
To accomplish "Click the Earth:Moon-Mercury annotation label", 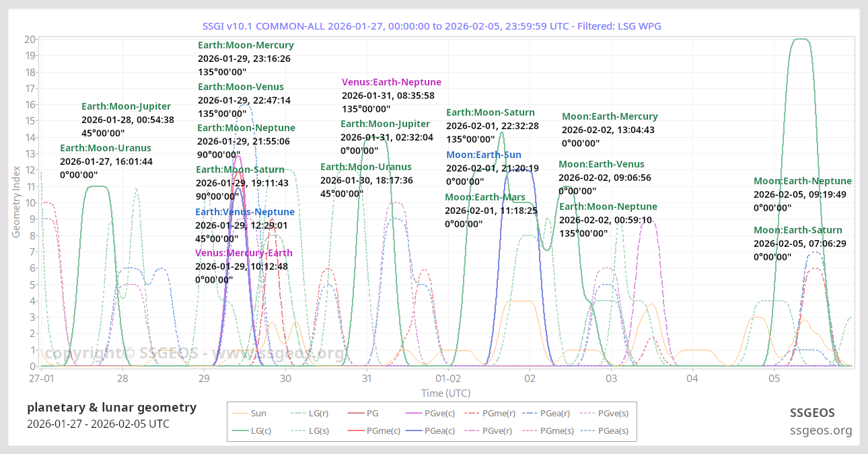I will (x=246, y=45).
